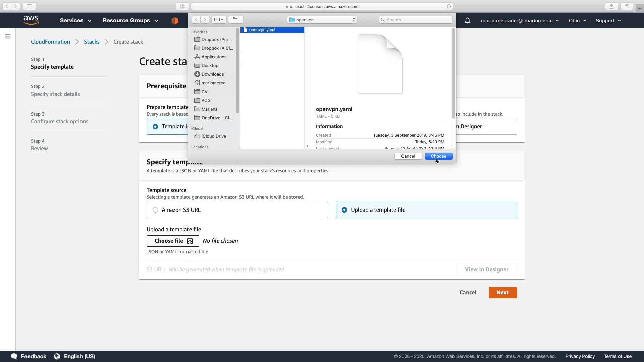
Task: Click the orange pinned service icon
Action: point(174,21)
